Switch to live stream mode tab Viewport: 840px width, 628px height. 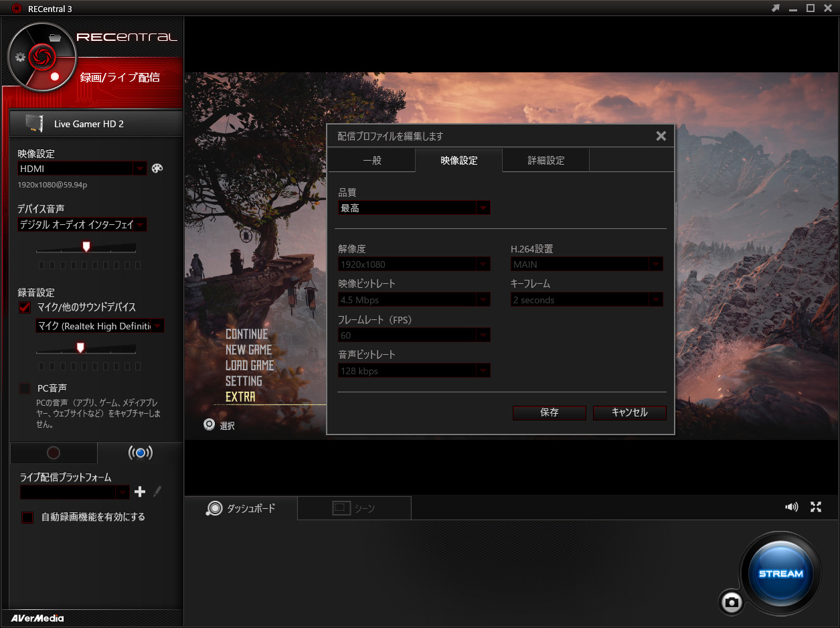click(140, 453)
